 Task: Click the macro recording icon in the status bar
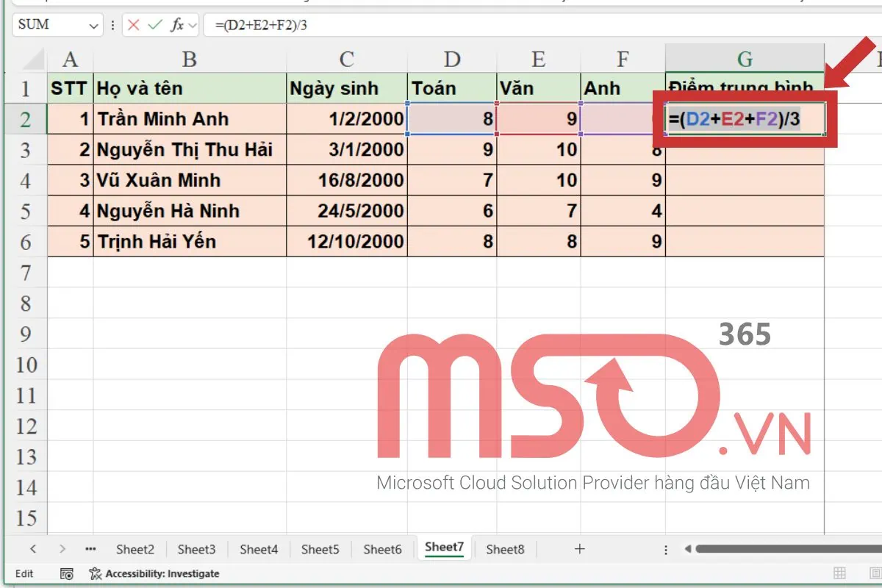click(x=67, y=573)
